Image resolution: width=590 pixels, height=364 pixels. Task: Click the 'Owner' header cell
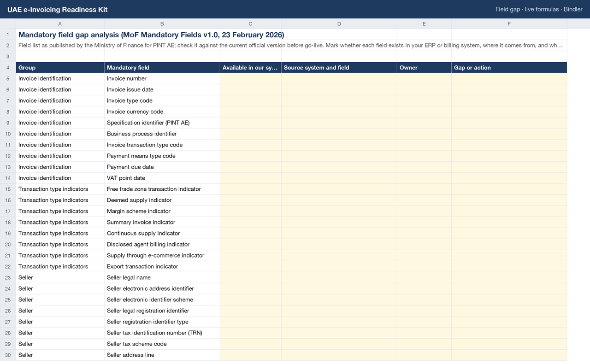(424, 67)
